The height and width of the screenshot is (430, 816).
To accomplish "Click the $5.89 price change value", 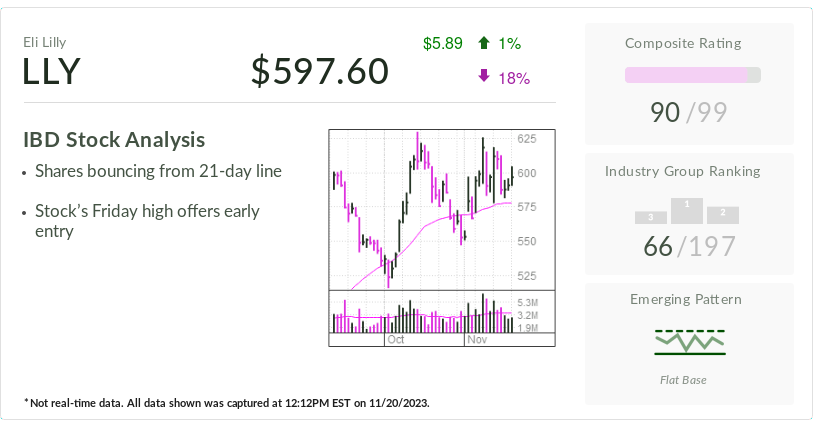I will pos(443,43).
